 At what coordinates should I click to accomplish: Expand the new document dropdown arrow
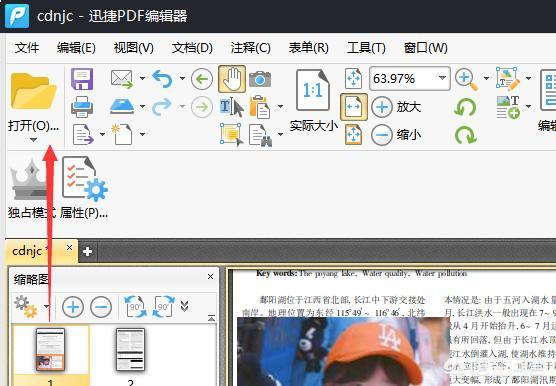(142, 134)
